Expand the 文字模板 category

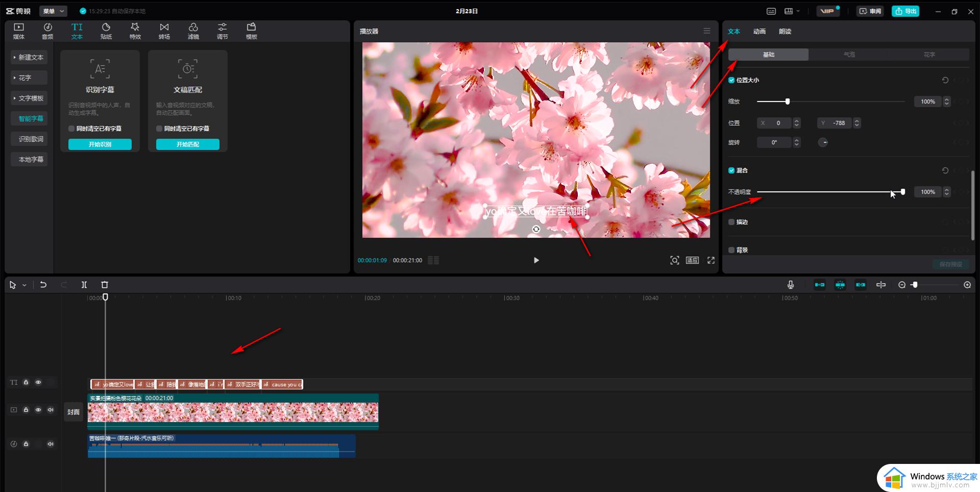click(x=29, y=98)
